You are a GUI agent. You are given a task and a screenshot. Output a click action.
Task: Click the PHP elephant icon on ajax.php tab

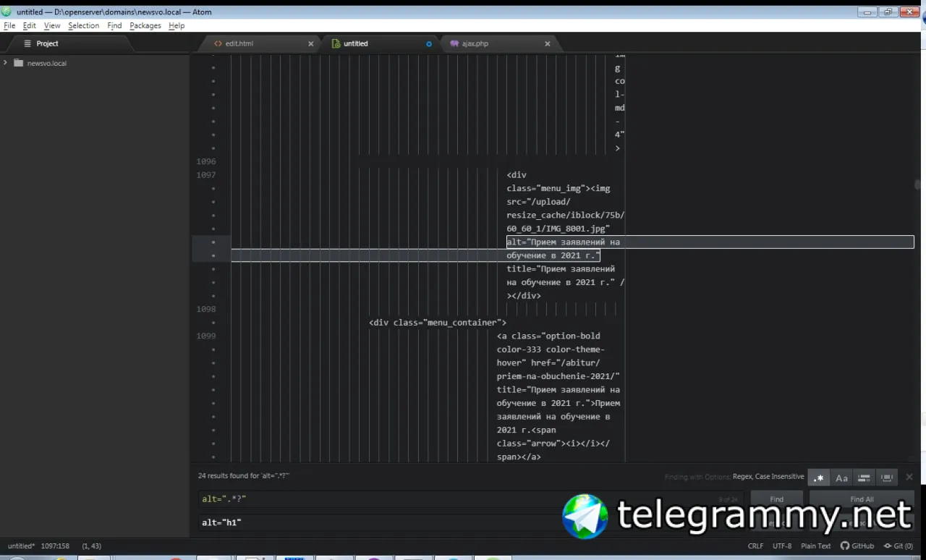pyautogui.click(x=454, y=43)
